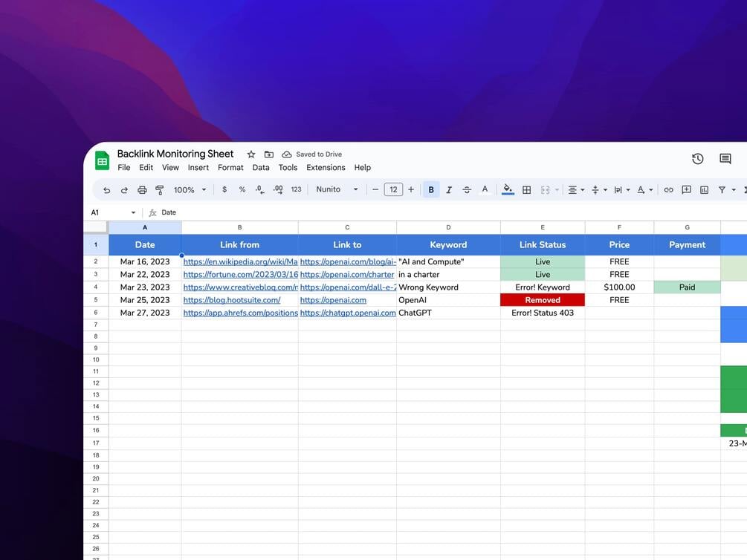Increase font size with plus button
Viewport: 747px width, 560px height.
(x=410, y=189)
